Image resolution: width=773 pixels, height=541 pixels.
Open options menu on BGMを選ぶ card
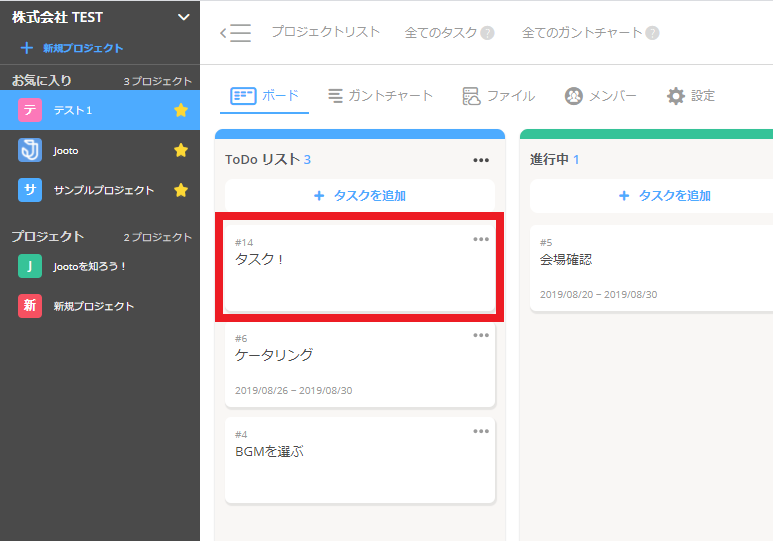click(x=481, y=431)
